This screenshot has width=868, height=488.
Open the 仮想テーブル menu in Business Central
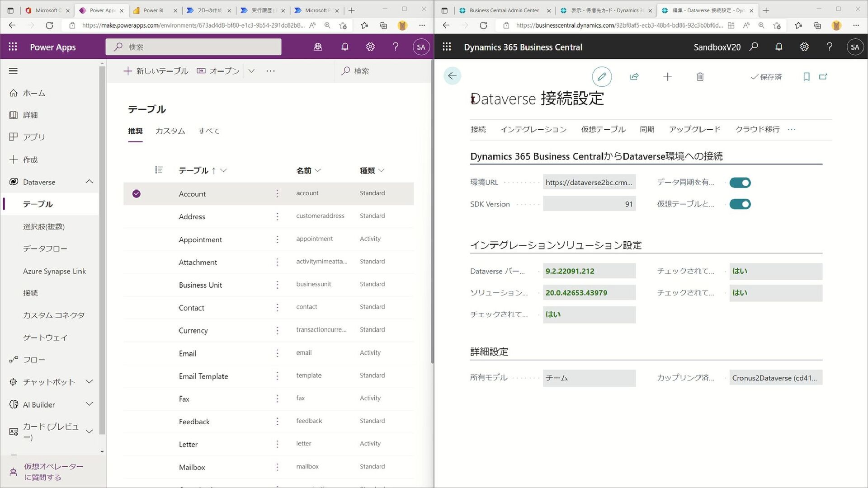point(603,130)
